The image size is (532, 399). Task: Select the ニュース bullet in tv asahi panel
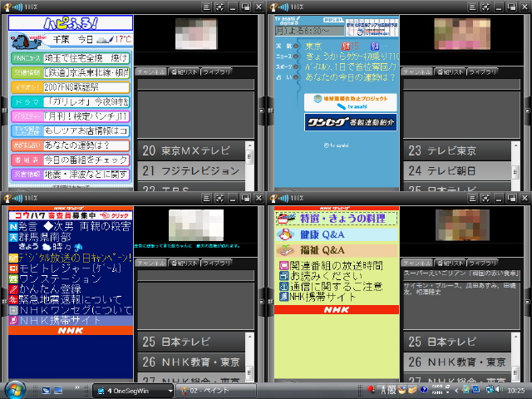(296, 56)
